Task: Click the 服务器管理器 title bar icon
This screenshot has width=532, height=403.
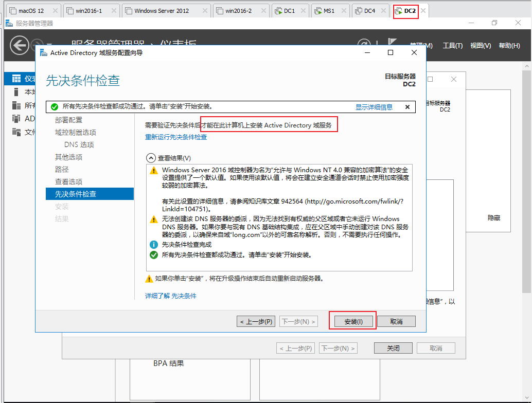Action: [x=9, y=23]
